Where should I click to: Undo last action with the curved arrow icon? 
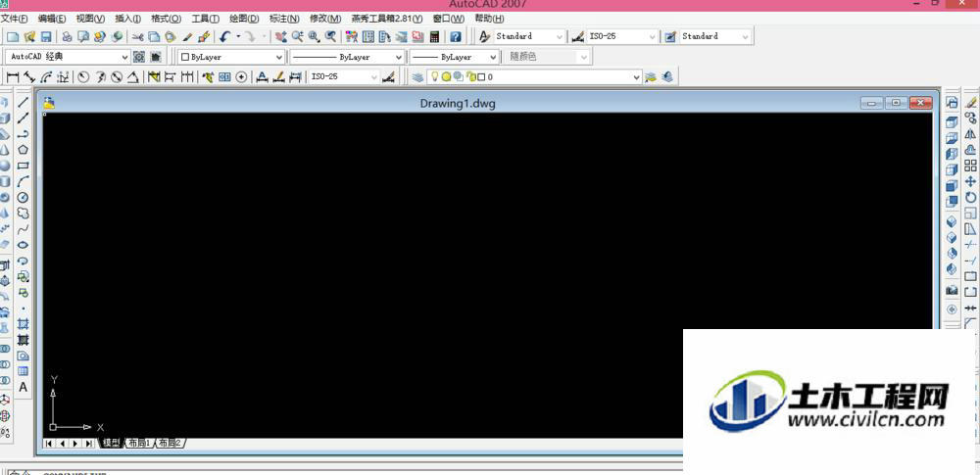click(x=225, y=37)
